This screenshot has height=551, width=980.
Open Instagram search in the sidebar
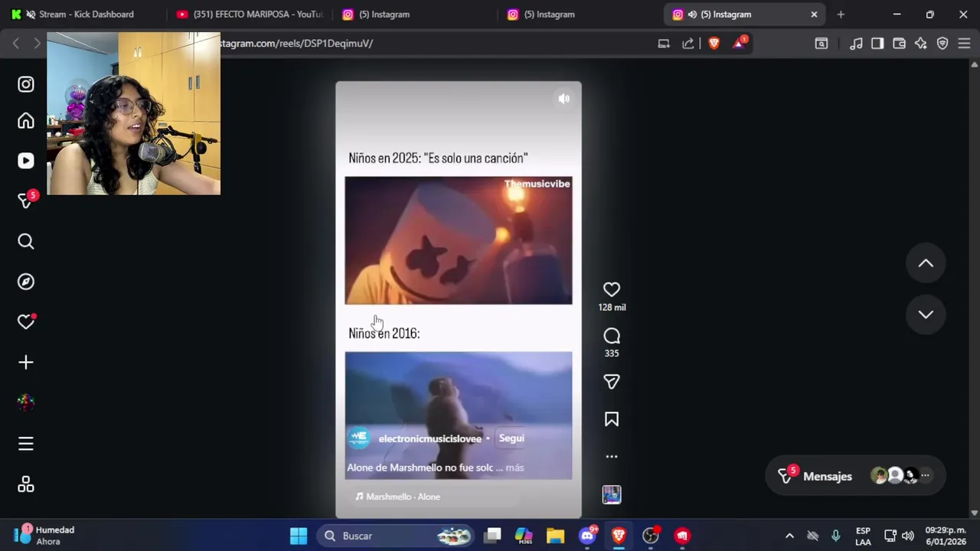(x=26, y=242)
